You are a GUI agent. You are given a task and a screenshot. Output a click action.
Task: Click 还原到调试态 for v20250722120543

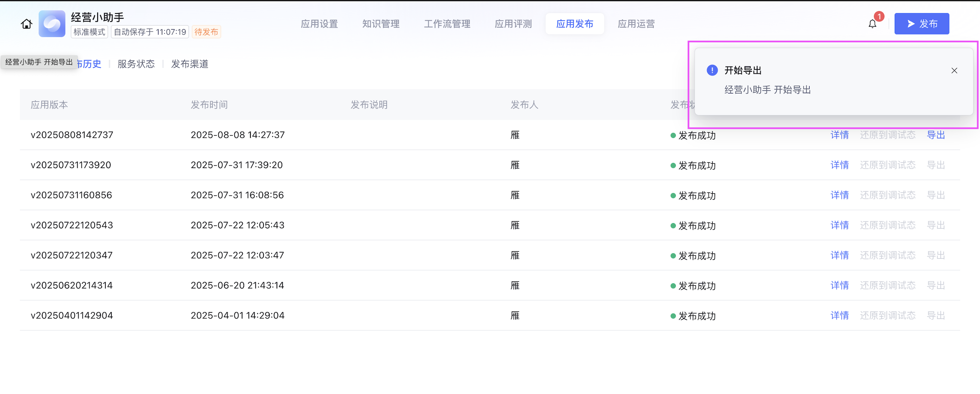888,225
